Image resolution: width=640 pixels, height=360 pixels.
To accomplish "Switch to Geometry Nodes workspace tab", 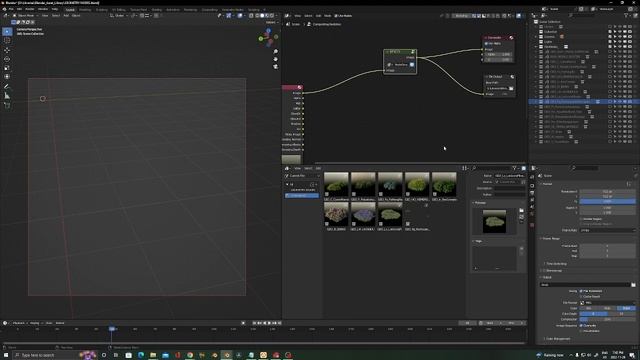I will coord(233,9).
